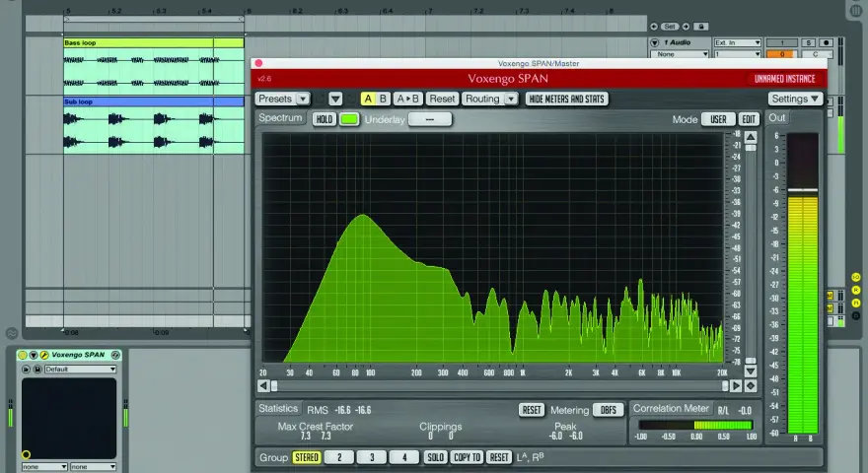This screenshot has width=868, height=473.
Task: Enable Solo on the 1 Audio track
Action: pyautogui.click(x=808, y=42)
